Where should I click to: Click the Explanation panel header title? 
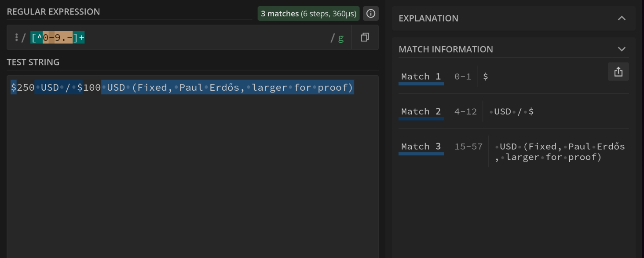click(428, 18)
